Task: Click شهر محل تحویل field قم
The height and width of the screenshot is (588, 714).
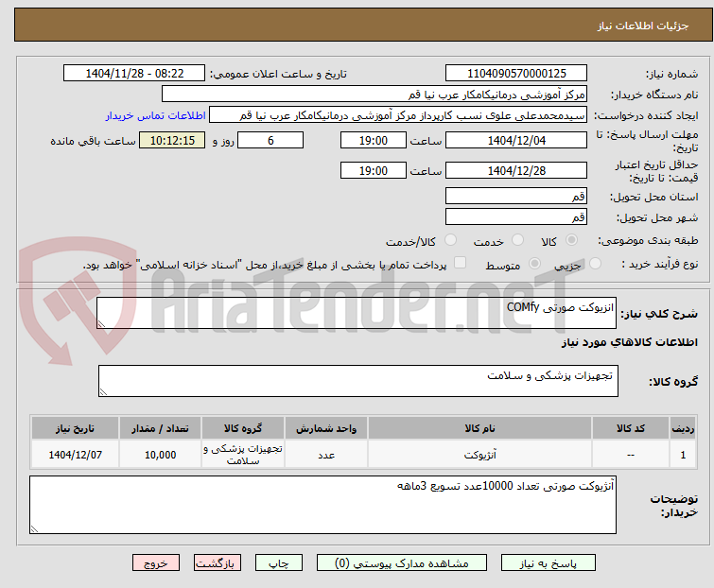Action: (x=516, y=217)
